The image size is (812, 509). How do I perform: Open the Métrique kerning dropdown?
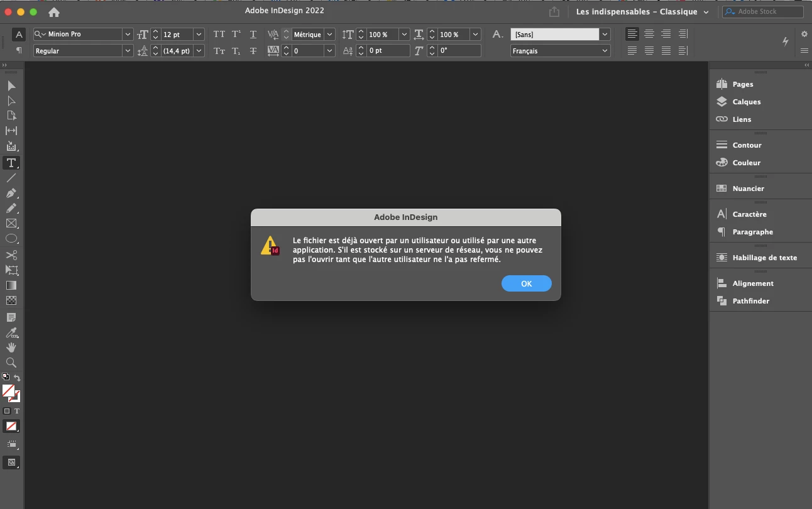pos(329,35)
